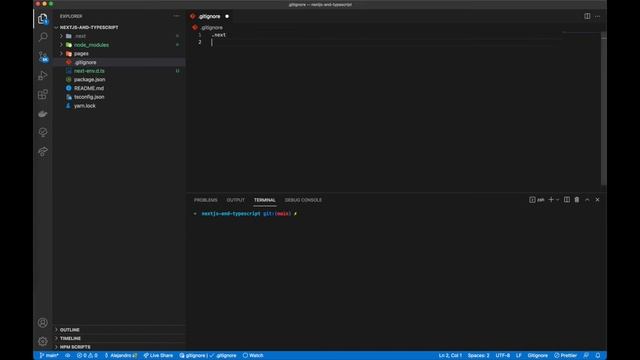Split the terminal panel
This screenshot has width=640, height=360.
(567, 200)
